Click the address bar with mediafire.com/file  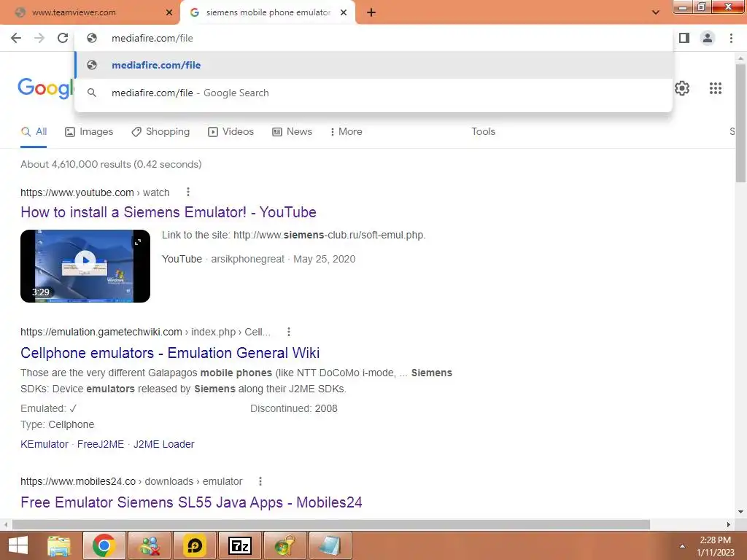(x=374, y=38)
